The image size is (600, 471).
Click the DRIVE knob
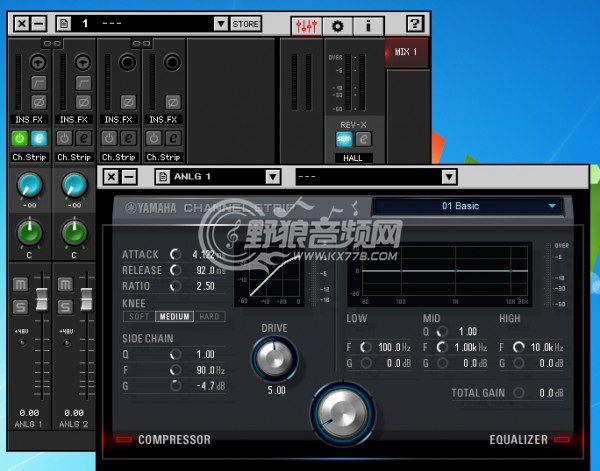pyautogui.click(x=274, y=359)
